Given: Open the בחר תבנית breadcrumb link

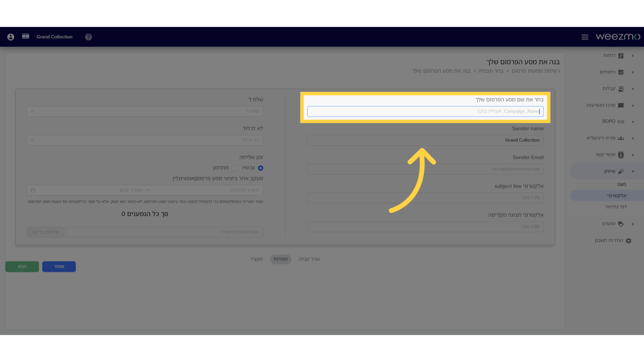Looking at the screenshot, I should tap(491, 71).
